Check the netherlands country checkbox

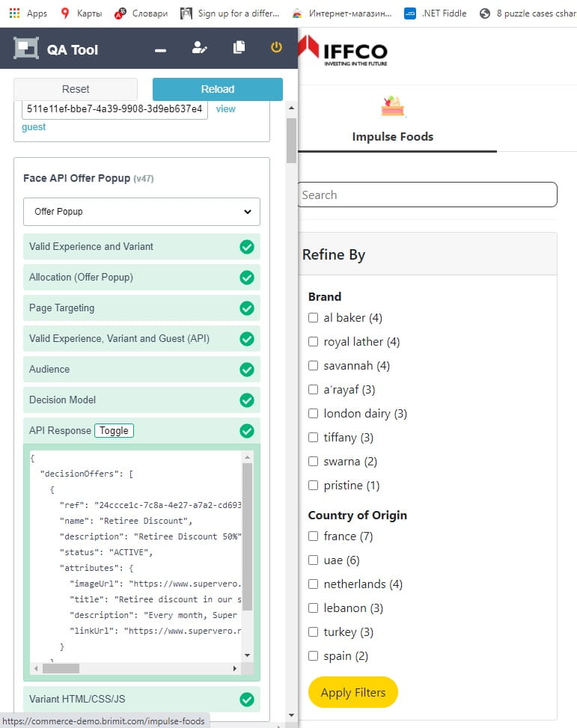pos(313,584)
